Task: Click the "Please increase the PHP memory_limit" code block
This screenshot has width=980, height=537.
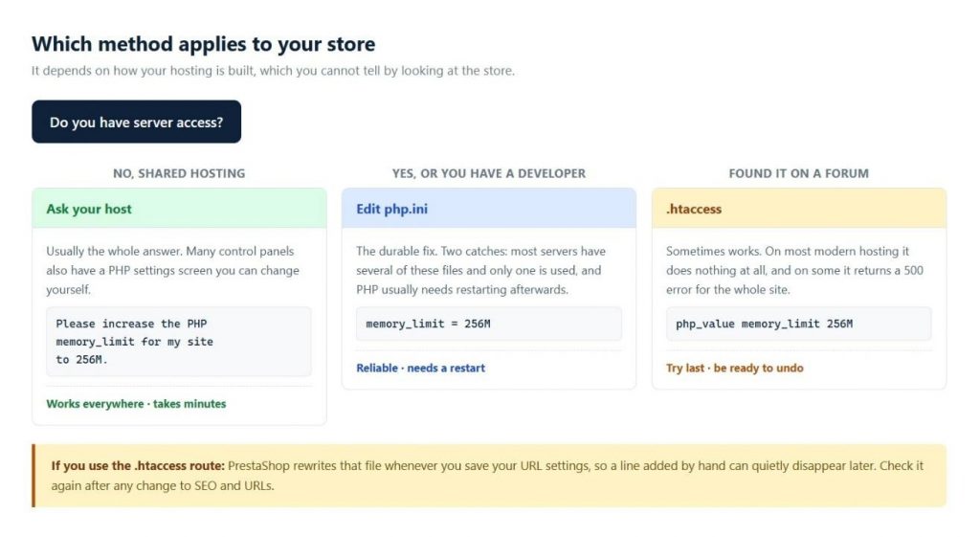Action: (x=179, y=342)
